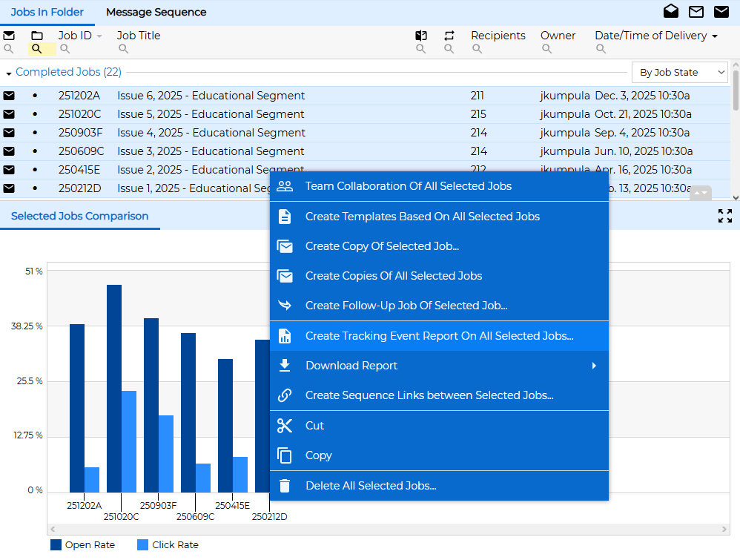Click the chart's horizontal scrollbar
Image resolution: width=740 pixels, height=560 pixels.
(388, 530)
